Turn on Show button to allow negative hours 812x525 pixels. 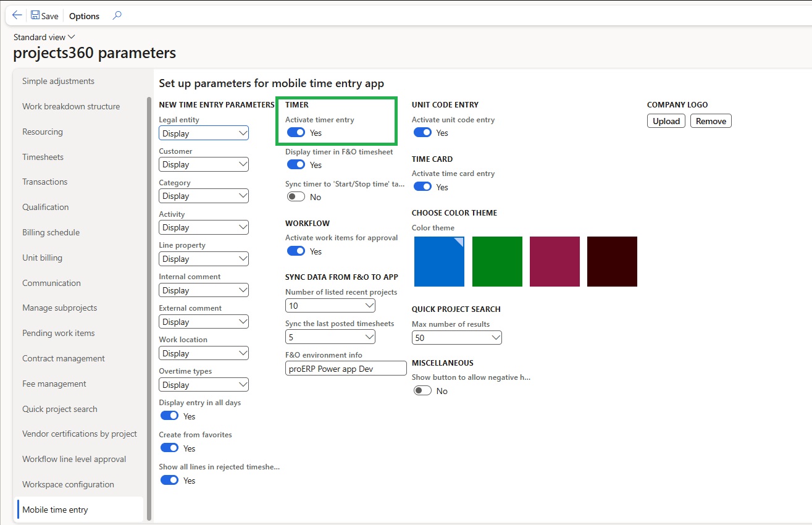422,391
